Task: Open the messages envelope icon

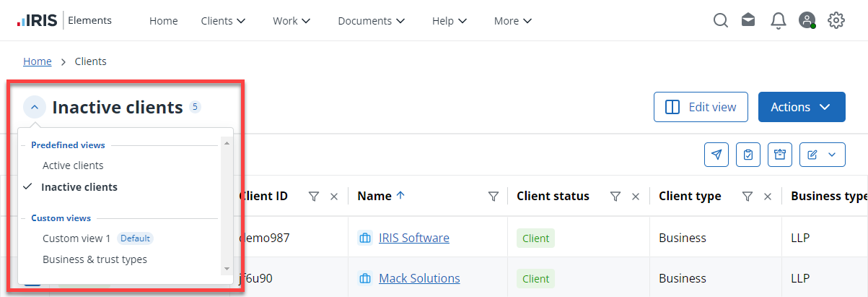Action: click(748, 21)
